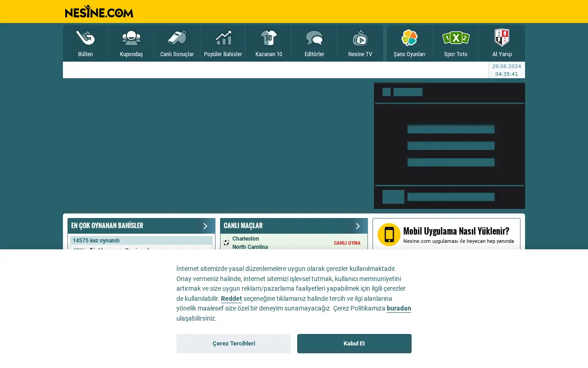Open the At Yarışı icon

click(502, 38)
